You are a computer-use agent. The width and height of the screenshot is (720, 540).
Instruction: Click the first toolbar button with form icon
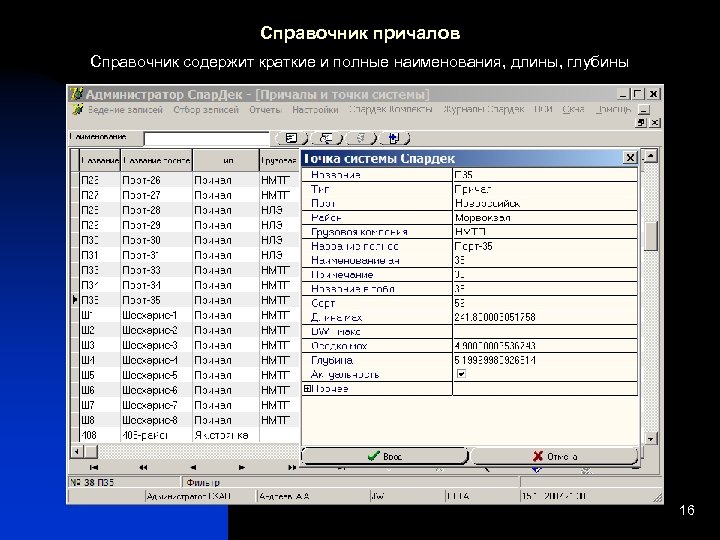tap(292, 138)
